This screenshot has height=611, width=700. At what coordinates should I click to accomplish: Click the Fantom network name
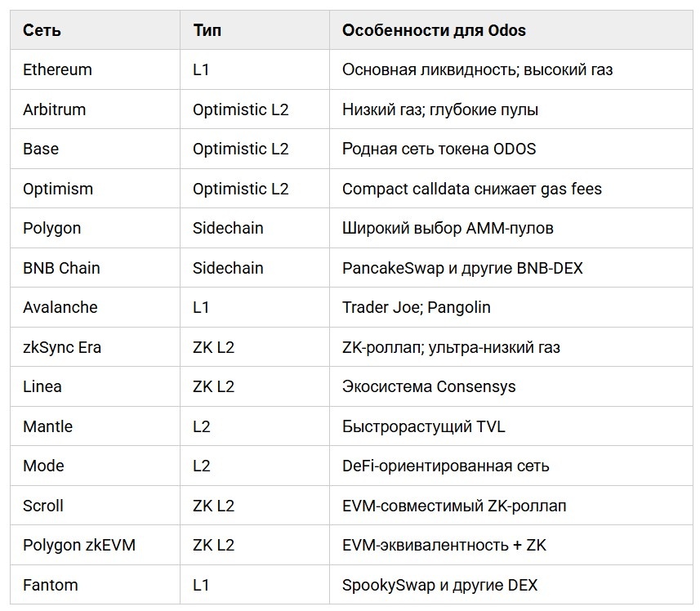50,585
